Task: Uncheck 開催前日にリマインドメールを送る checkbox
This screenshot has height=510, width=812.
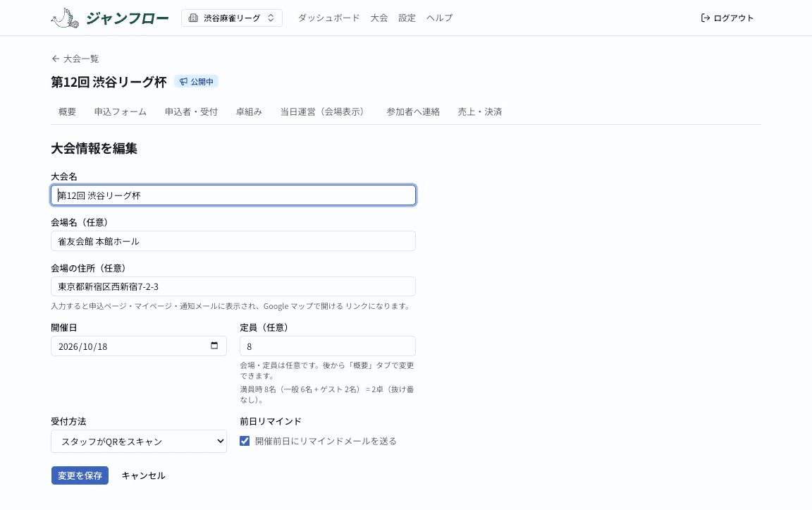Action: [245, 441]
